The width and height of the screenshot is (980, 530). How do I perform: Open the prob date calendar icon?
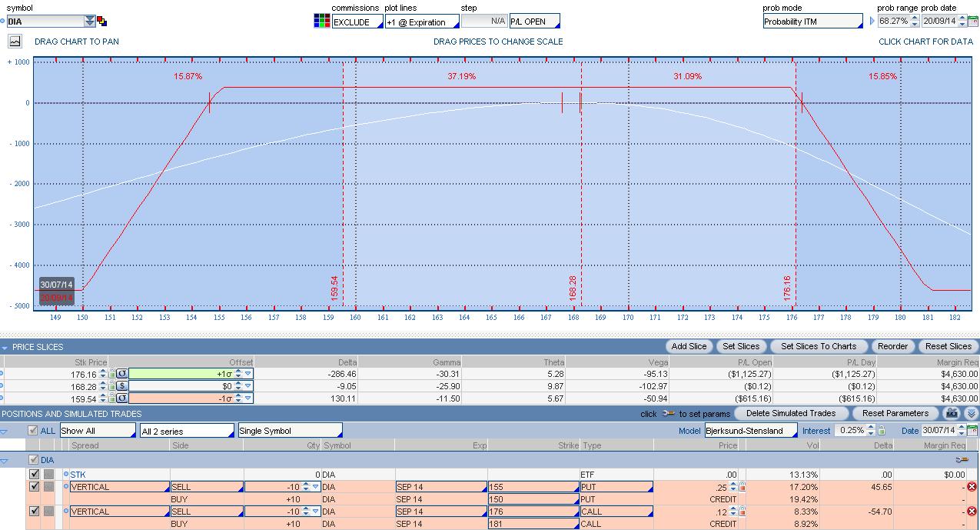click(973, 22)
